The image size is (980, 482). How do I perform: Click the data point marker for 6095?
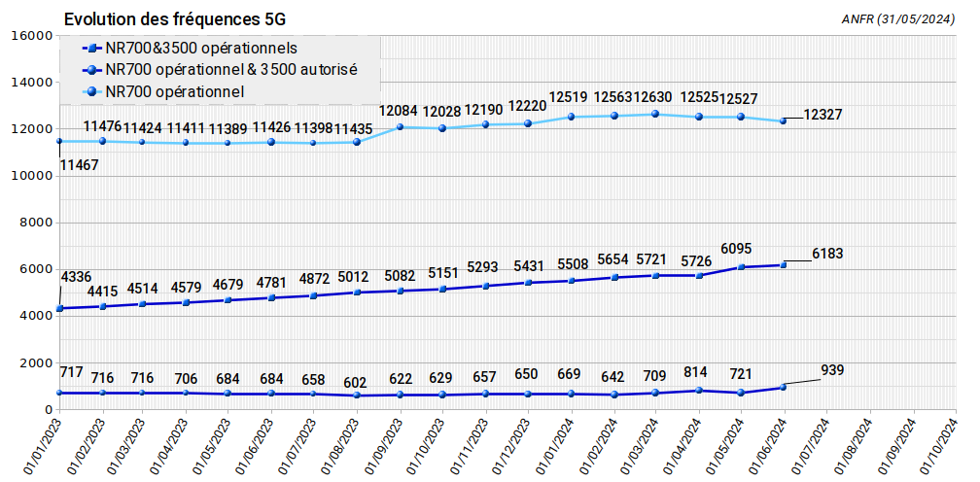(x=741, y=267)
